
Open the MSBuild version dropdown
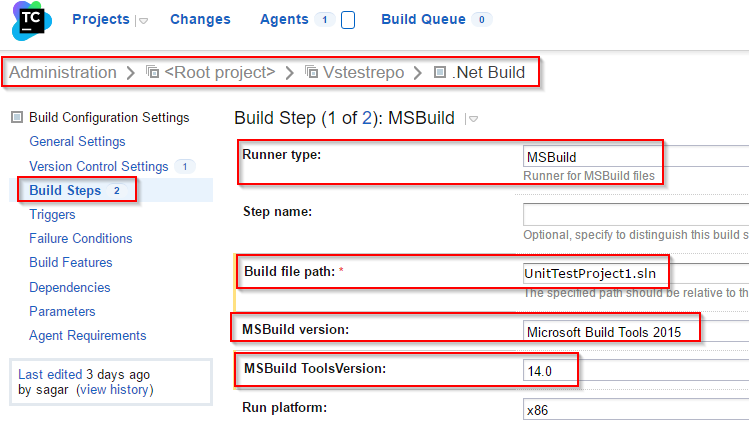click(636, 331)
